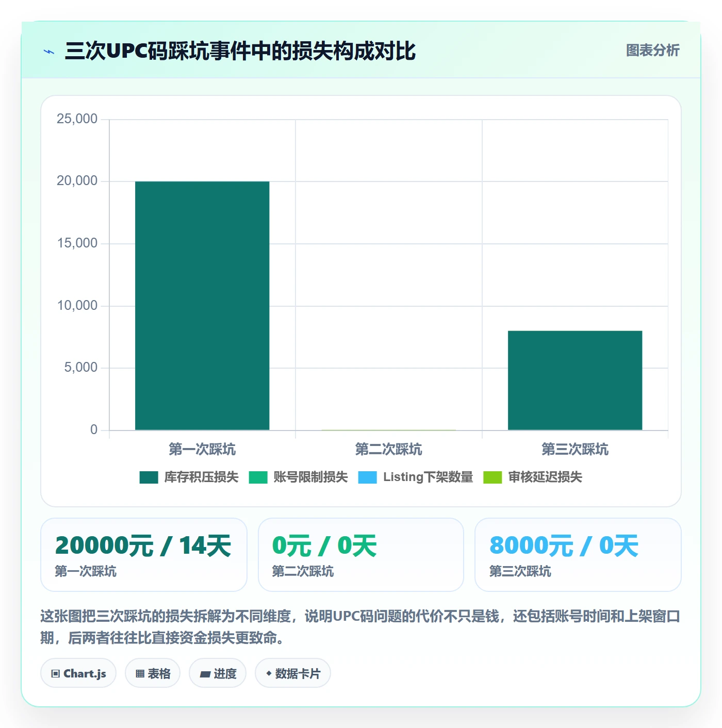
Task: Click the 5,000 y-axis value
Action: coord(81,368)
